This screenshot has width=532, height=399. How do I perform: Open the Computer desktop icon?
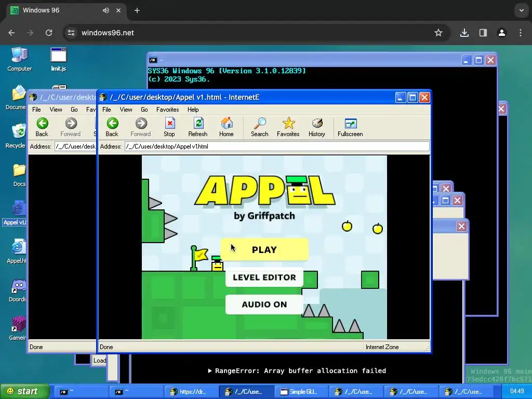pos(19,59)
